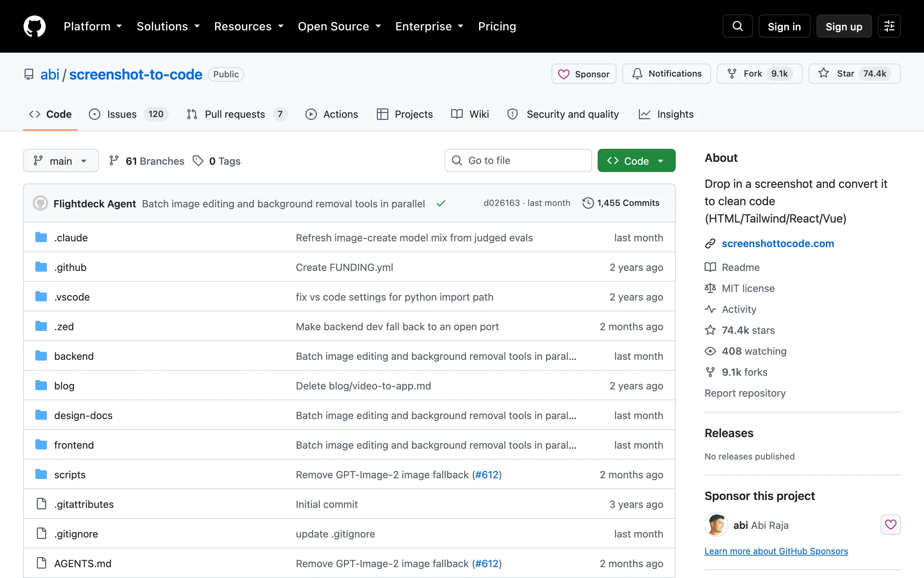This screenshot has width=924, height=578.
Task: Click the green checkmark commit status
Action: tap(441, 203)
